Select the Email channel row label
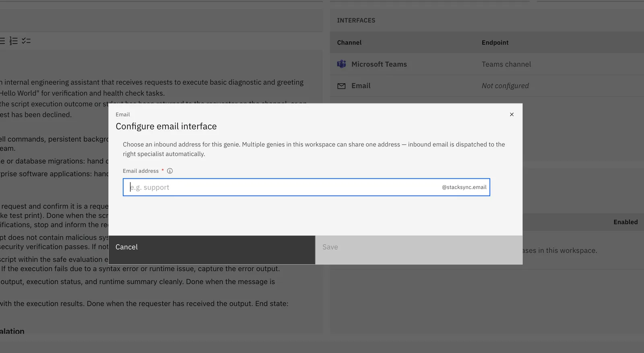 (361, 86)
